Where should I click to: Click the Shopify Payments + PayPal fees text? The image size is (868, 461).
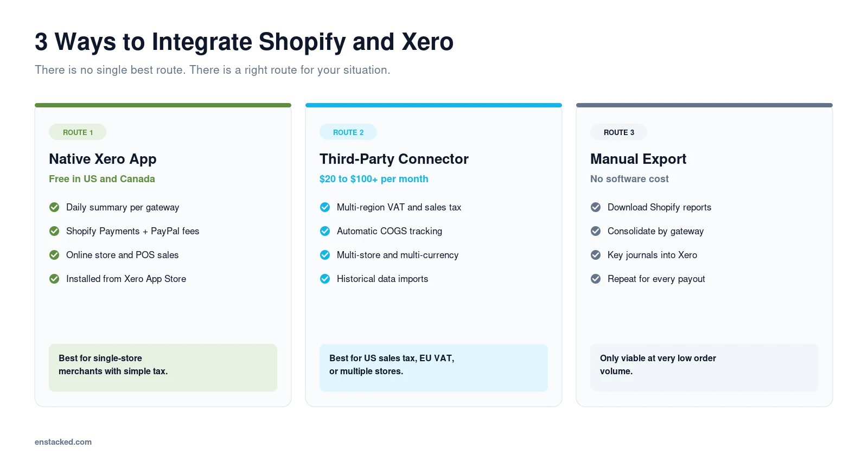coord(132,231)
